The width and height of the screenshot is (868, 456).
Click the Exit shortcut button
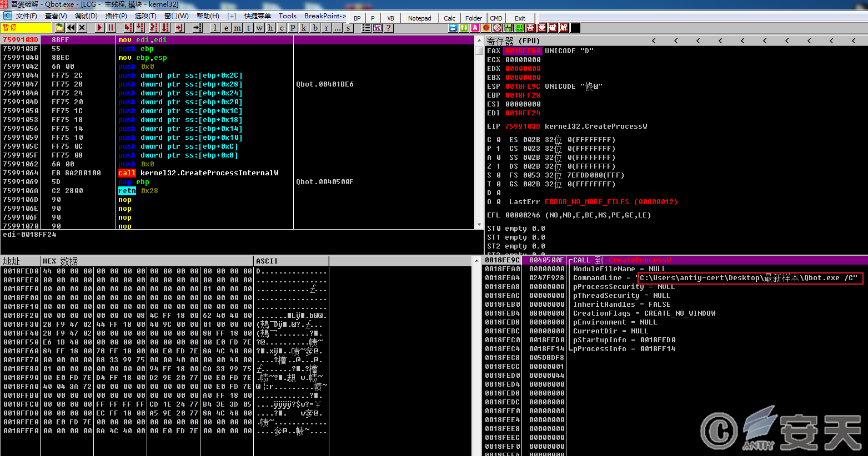[x=520, y=18]
